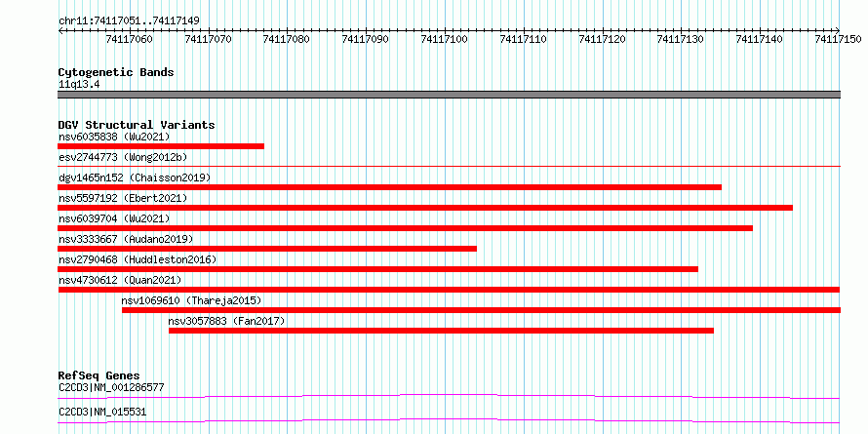Click nsv2790468 (Huddleston2016) variant label
Image resolution: width=868 pixels, height=434 pixels.
[x=138, y=259]
